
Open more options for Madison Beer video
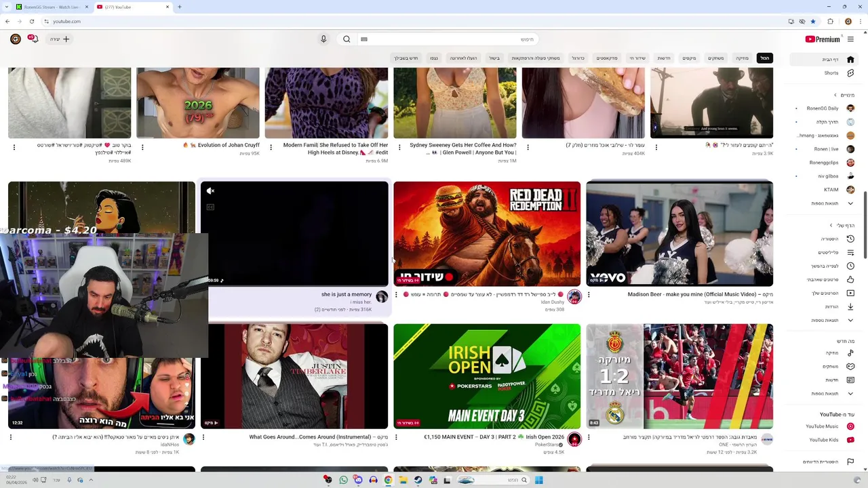click(x=589, y=295)
